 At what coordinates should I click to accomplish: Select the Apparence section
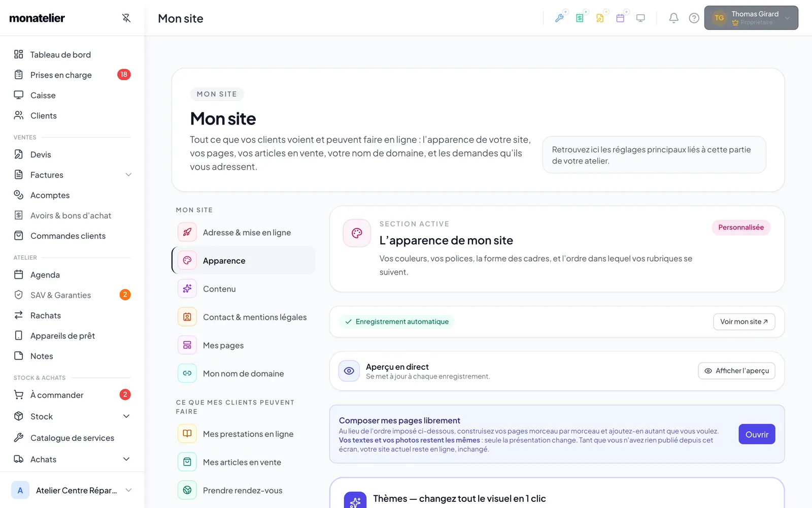tap(244, 261)
